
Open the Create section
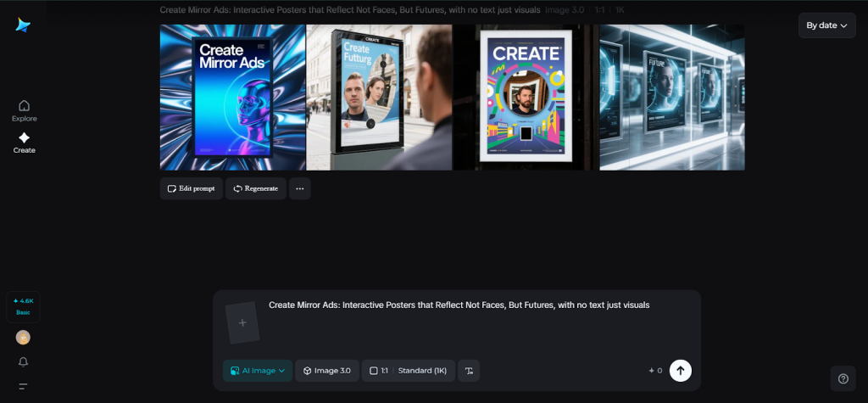pyautogui.click(x=24, y=143)
